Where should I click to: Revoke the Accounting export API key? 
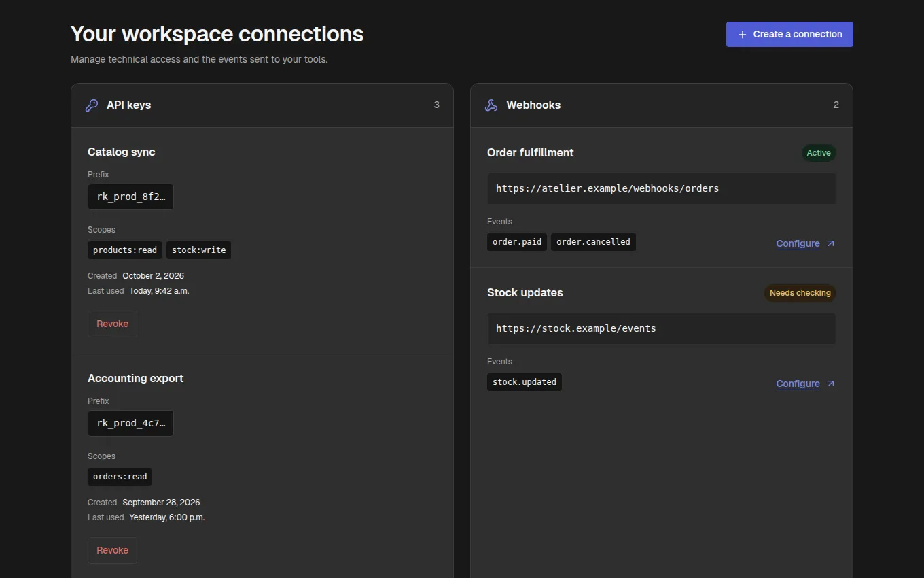[x=112, y=550]
